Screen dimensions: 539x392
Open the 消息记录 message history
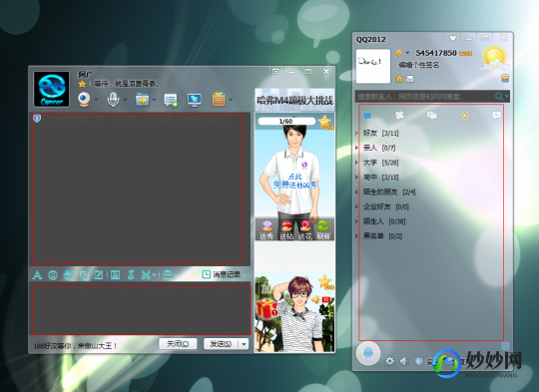(x=225, y=274)
